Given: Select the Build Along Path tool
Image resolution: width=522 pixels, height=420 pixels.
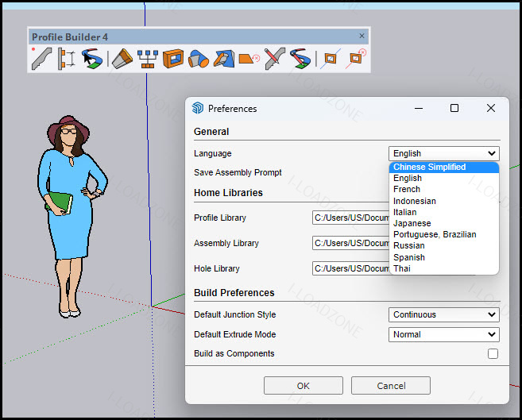Looking at the screenshot, I should 92,59.
